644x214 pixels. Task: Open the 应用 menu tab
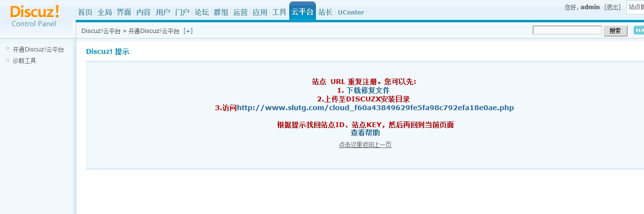coord(260,12)
